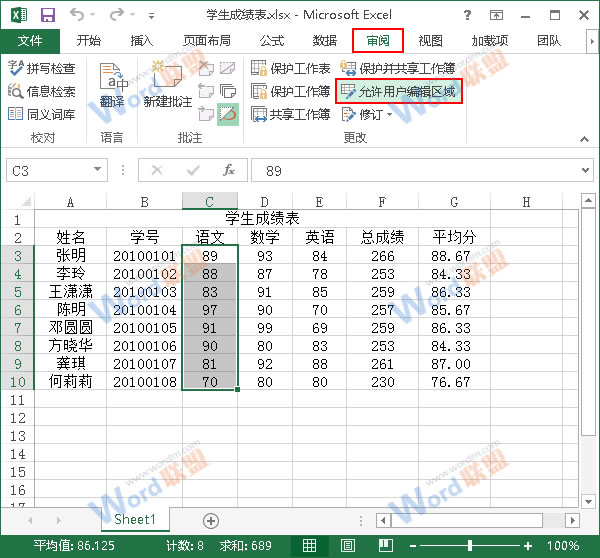The width and height of the screenshot is (600, 558).
Task: Expand the Name Box dropdown arrow
Action: tap(97, 171)
